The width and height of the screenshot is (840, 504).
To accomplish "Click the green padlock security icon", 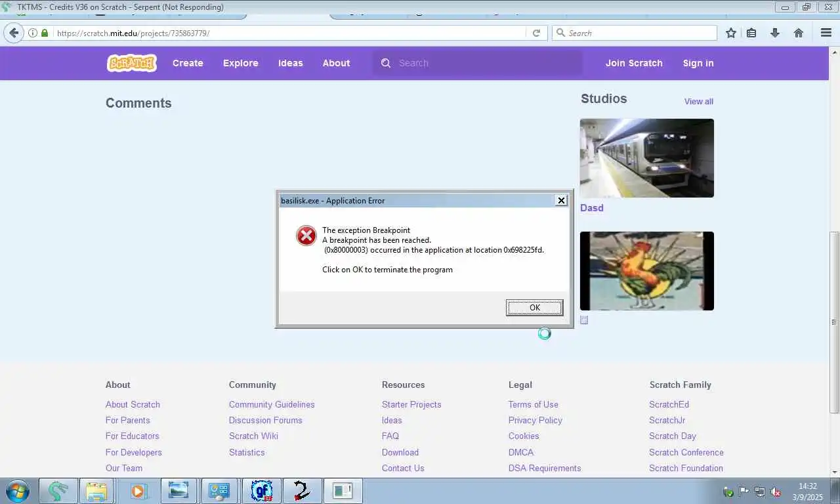I will click(45, 33).
